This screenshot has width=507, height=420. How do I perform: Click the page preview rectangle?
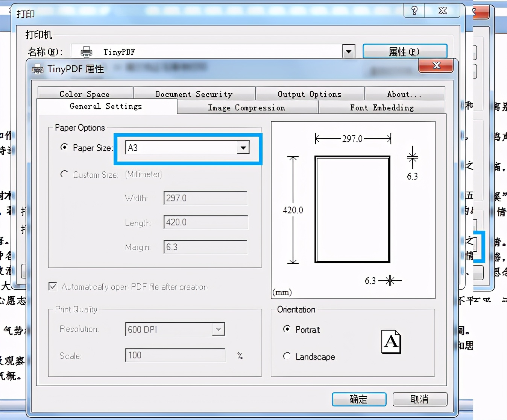click(352, 209)
